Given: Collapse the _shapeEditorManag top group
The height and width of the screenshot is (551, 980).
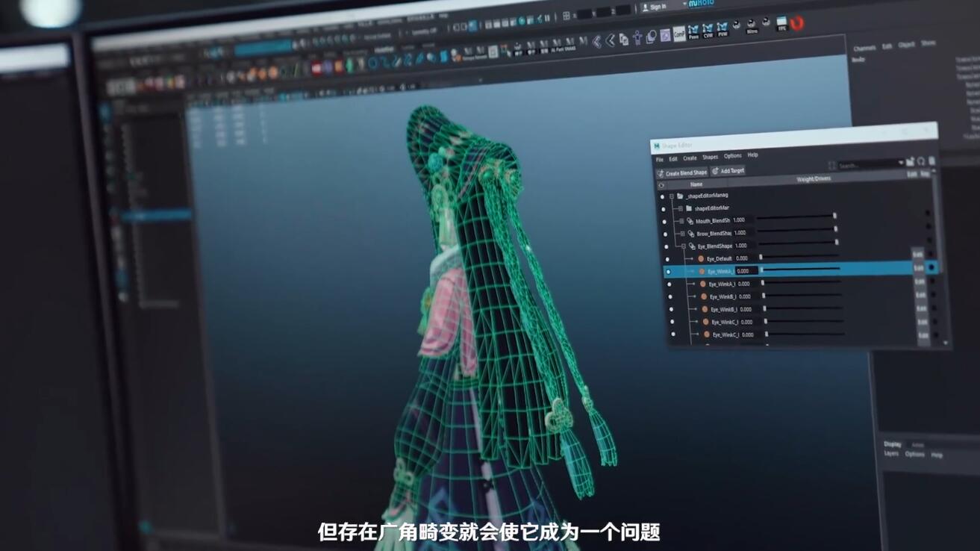Looking at the screenshot, I should tap(671, 196).
